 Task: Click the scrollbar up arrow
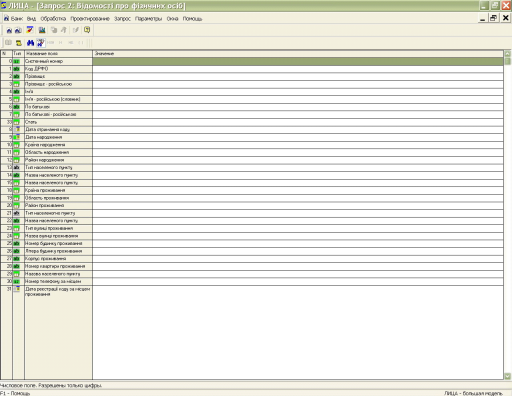507,54
